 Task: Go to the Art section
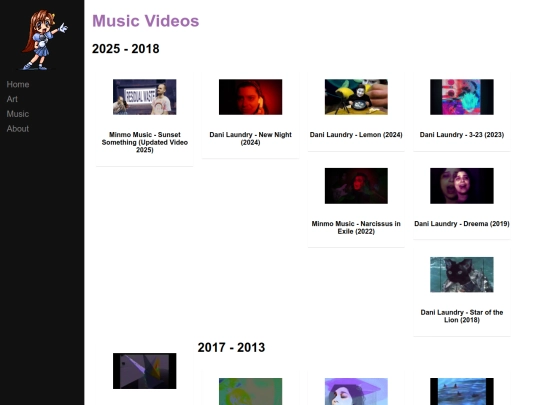12,99
